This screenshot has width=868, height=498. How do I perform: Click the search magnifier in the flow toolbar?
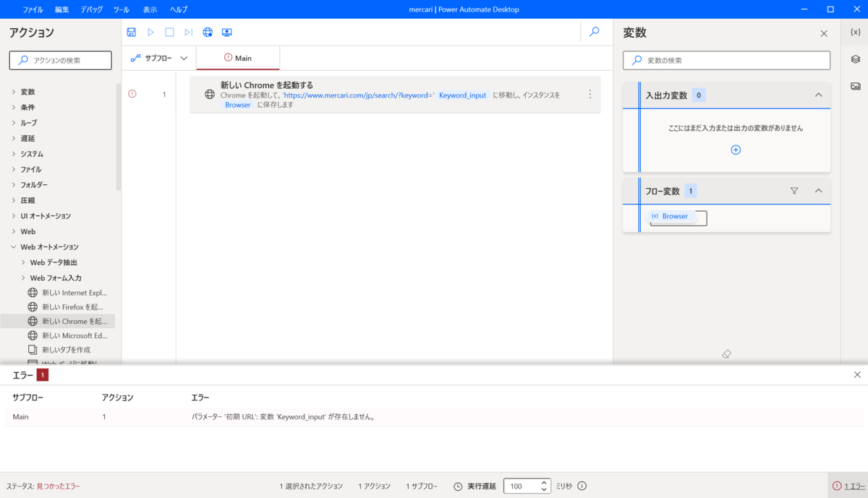(594, 32)
